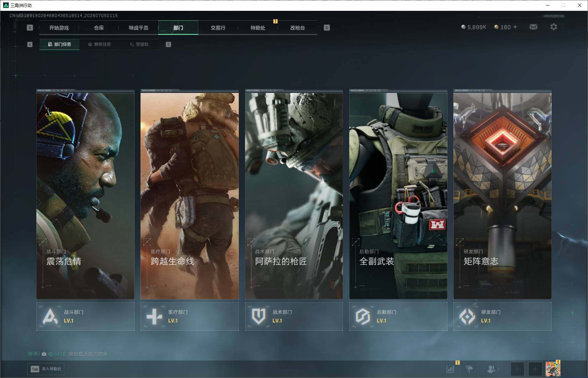Screen dimensions: 588x378
Task: Click the world chat message line
Action: (67, 354)
